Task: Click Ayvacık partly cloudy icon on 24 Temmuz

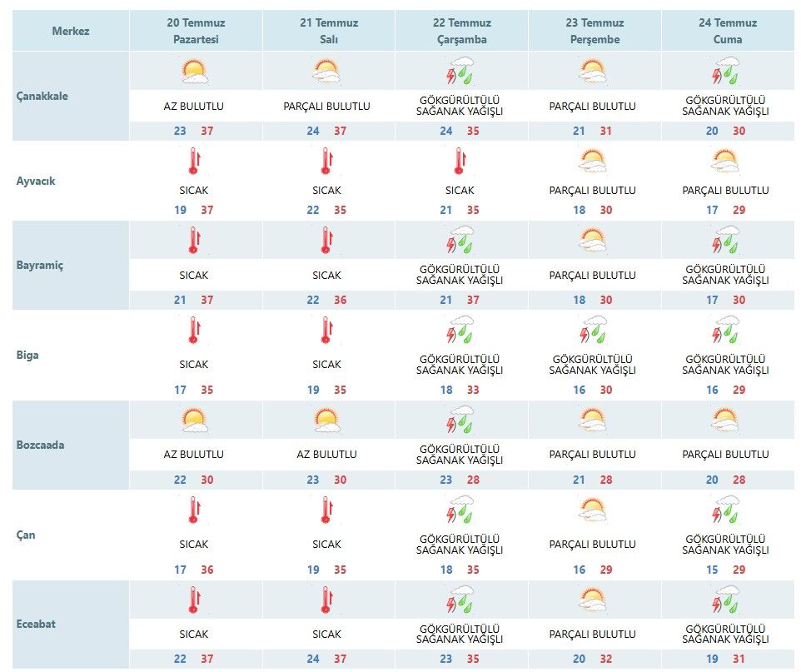Action: 726,161
